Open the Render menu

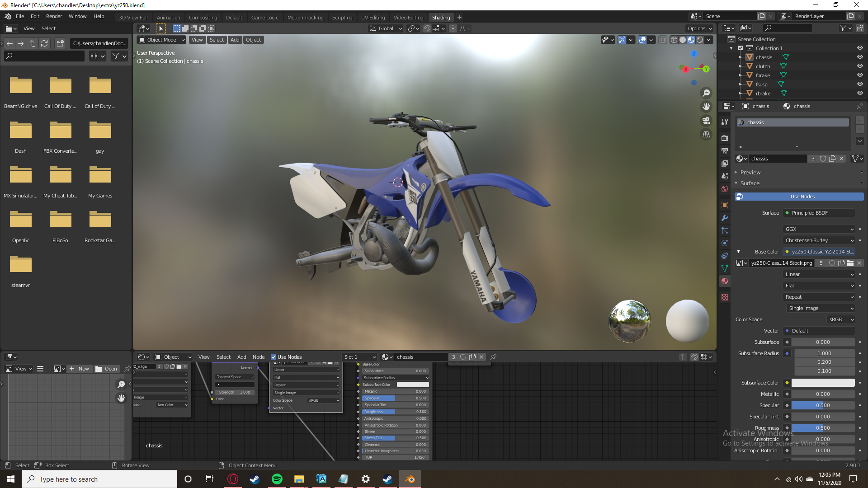[54, 16]
